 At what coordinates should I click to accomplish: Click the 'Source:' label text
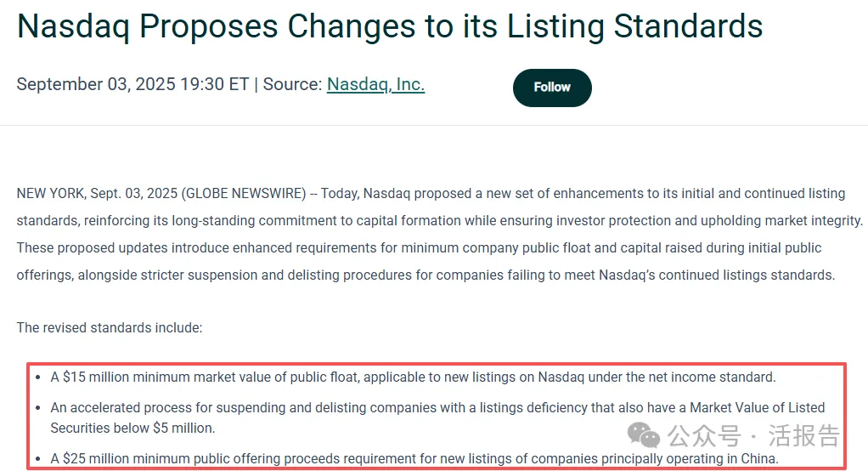coord(292,84)
